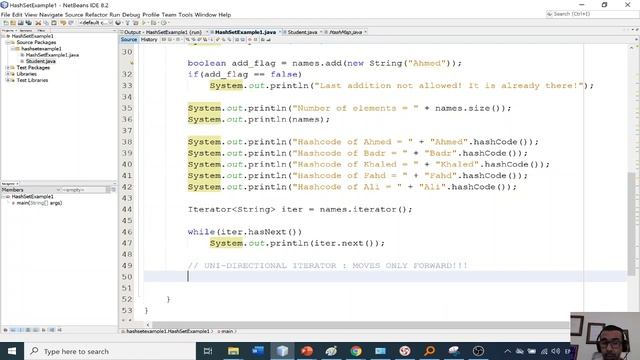Switch to the HashMap.java editor tab
This screenshot has width=640, height=360.
[x=346, y=32]
